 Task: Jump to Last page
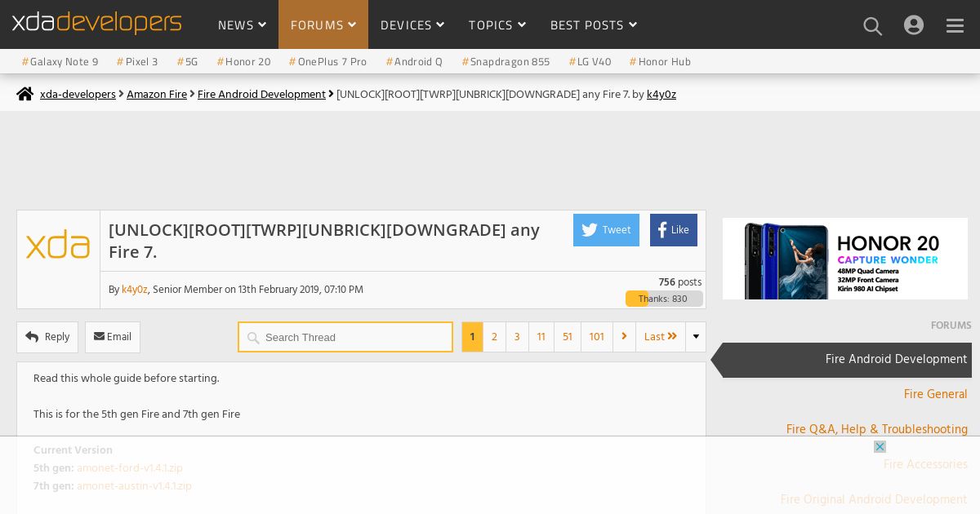coord(661,337)
